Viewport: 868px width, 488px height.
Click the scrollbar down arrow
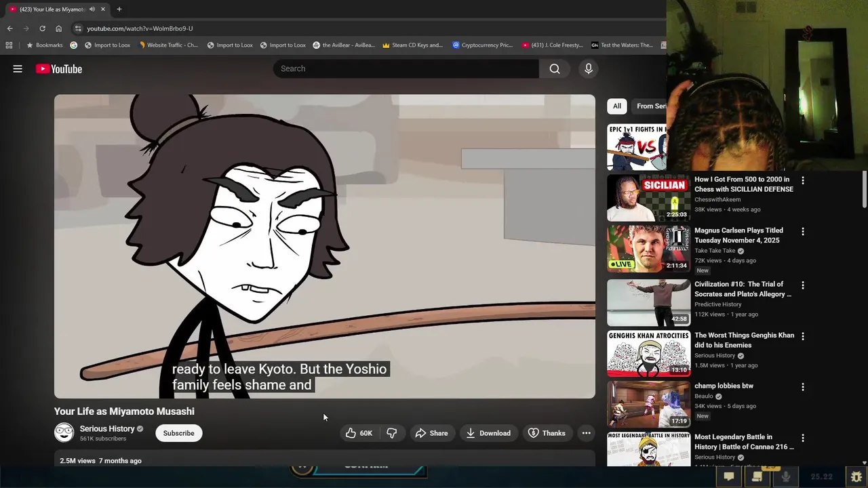click(x=864, y=462)
